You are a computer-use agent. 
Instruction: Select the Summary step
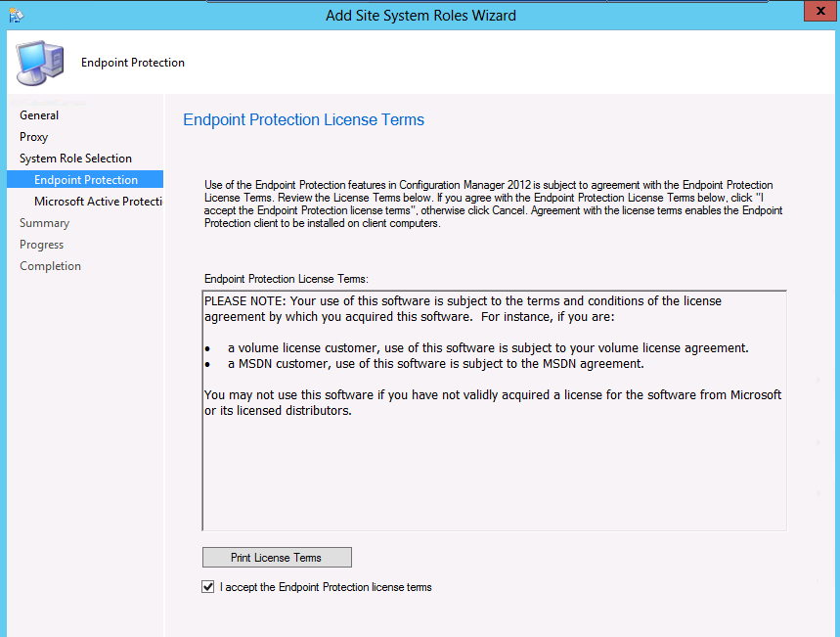pos(44,222)
